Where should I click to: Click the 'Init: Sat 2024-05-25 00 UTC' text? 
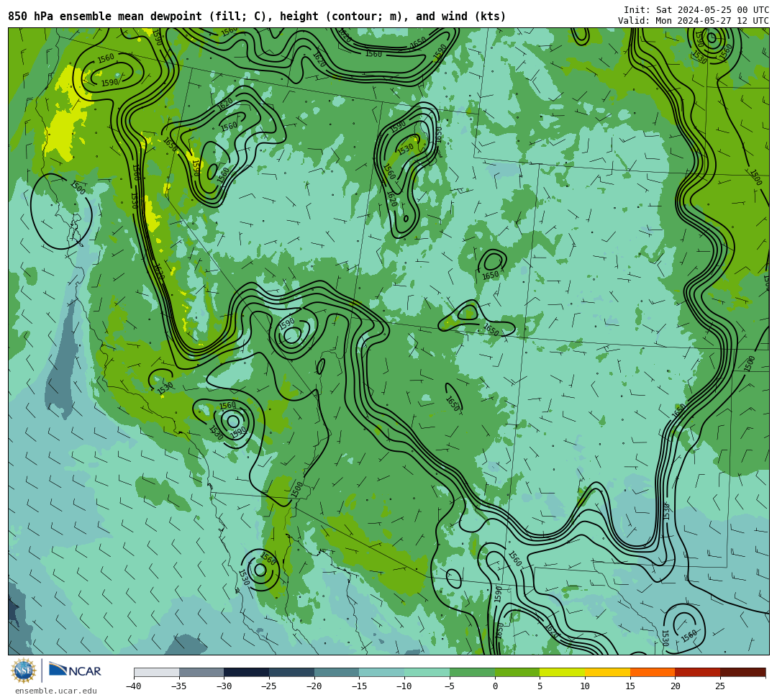[x=696, y=10]
